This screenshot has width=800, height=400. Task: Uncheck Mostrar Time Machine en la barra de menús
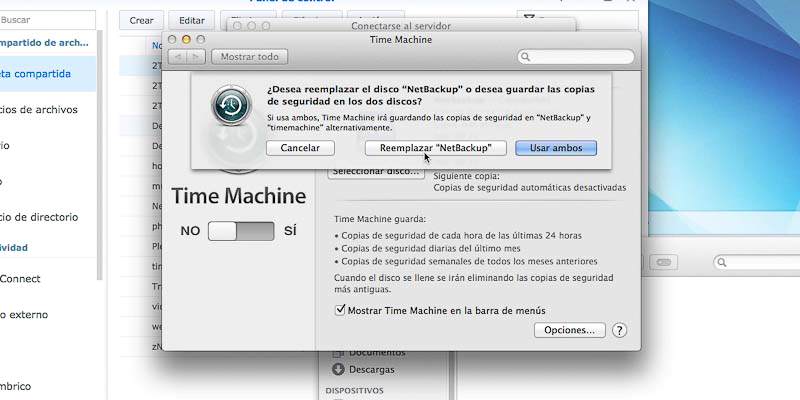point(340,310)
